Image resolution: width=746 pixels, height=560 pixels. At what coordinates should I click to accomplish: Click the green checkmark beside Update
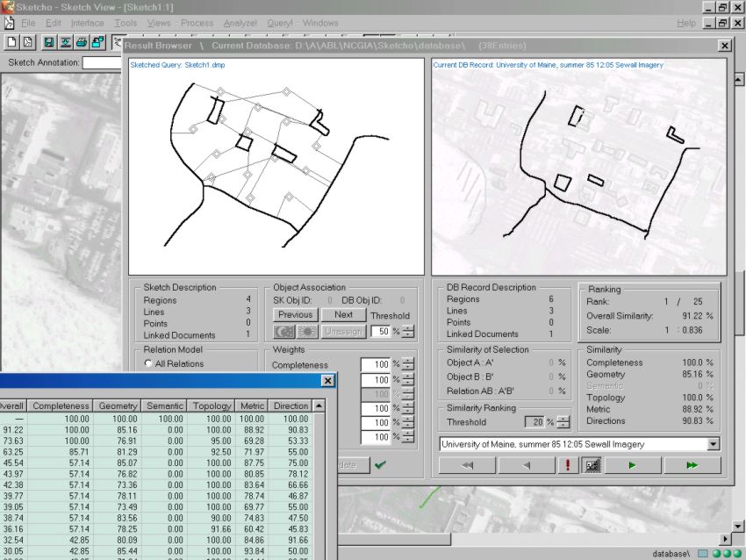(x=380, y=465)
